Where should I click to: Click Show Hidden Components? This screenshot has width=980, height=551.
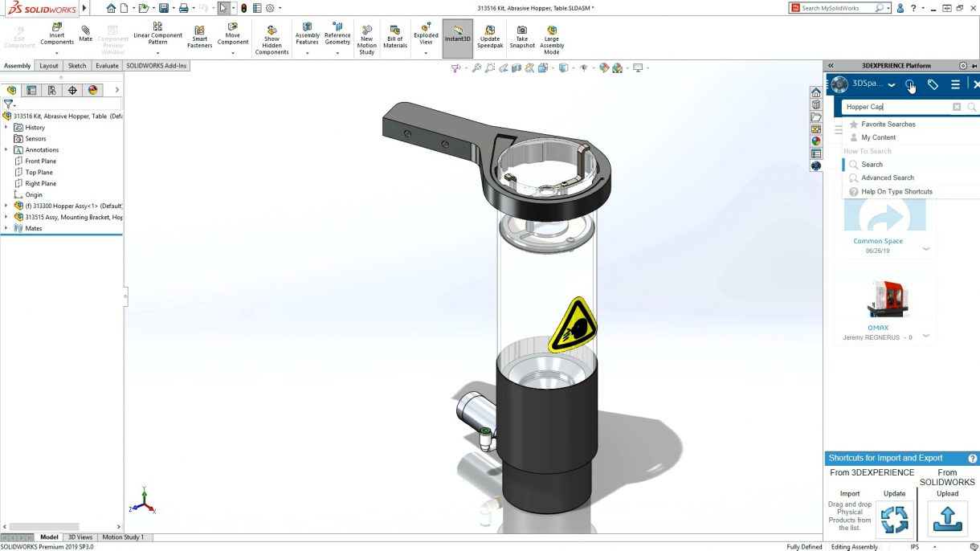[272, 40]
